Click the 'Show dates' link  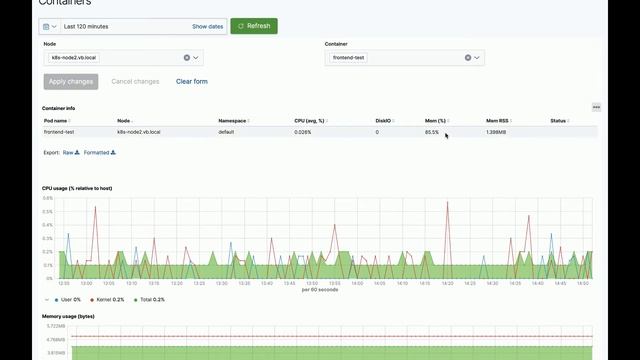point(207,27)
